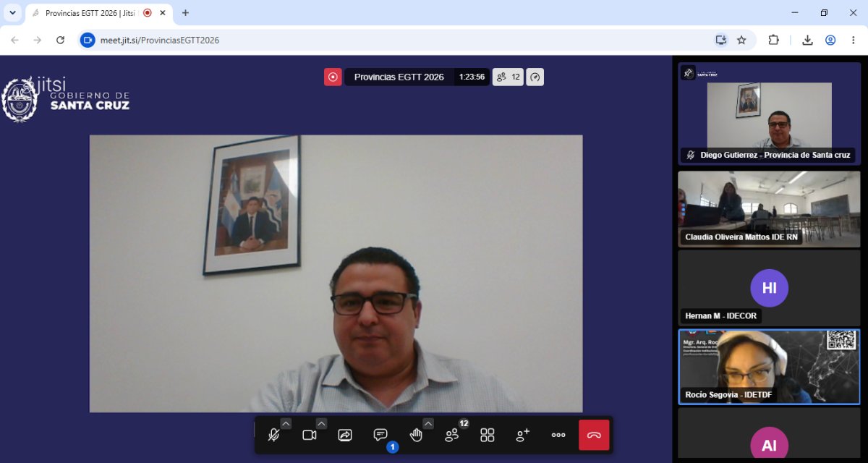The width and height of the screenshot is (868, 463).
Task: Toggle the camera on or off
Action: pos(310,435)
